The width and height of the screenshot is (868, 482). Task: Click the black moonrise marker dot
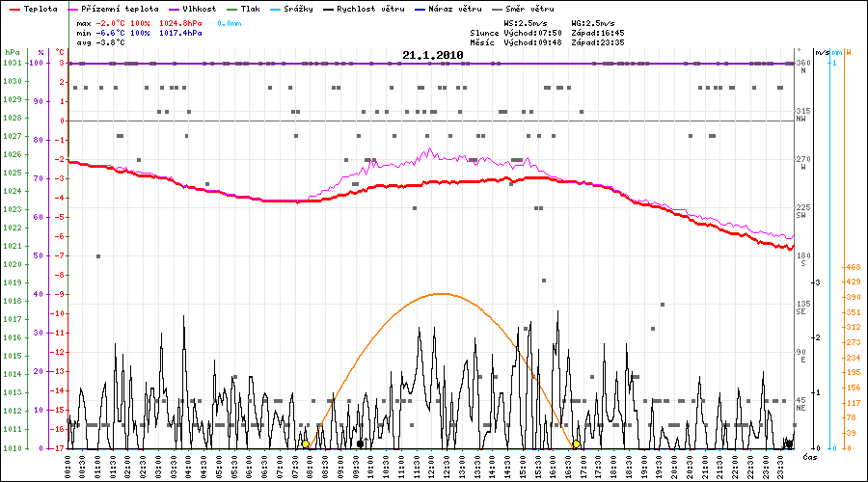coord(360,444)
